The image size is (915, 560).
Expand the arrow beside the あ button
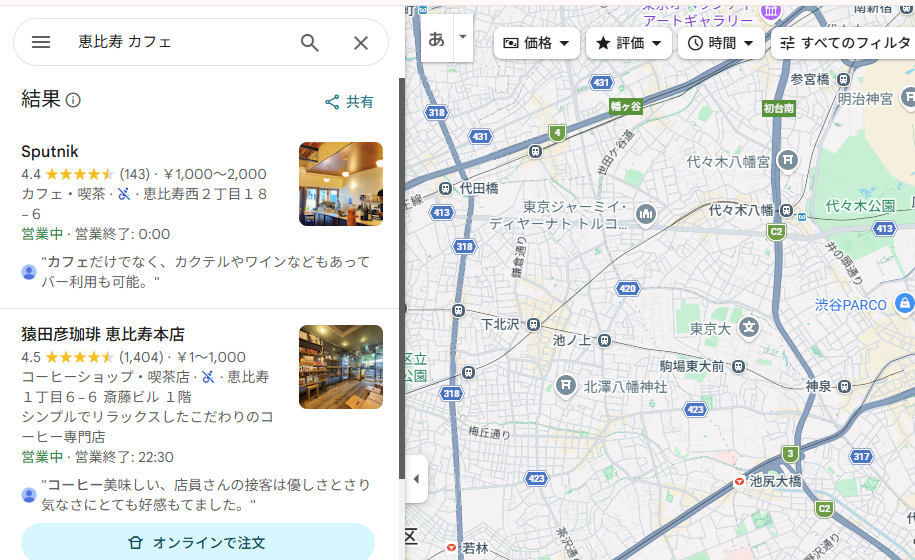tap(463, 37)
